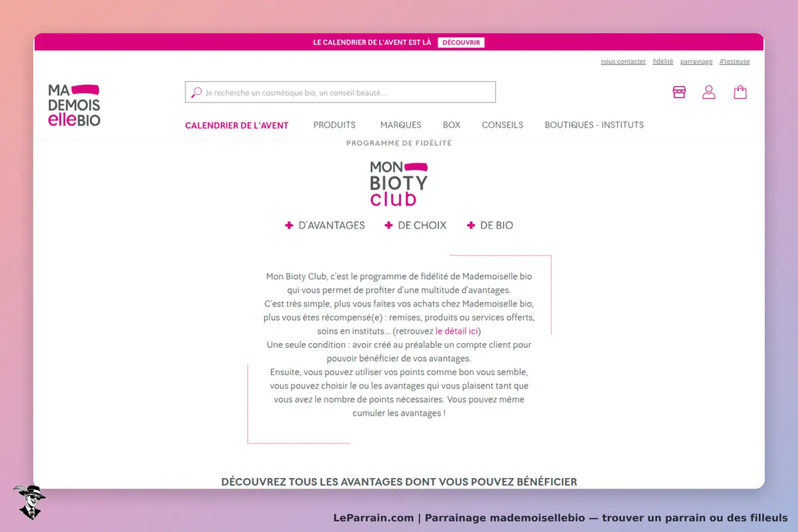Open Boutiques - Instituts menu
The height and width of the screenshot is (532, 798).
pyautogui.click(x=595, y=125)
